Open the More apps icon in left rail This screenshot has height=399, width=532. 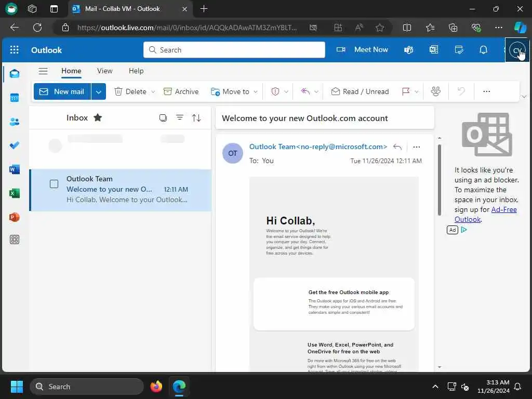click(15, 240)
